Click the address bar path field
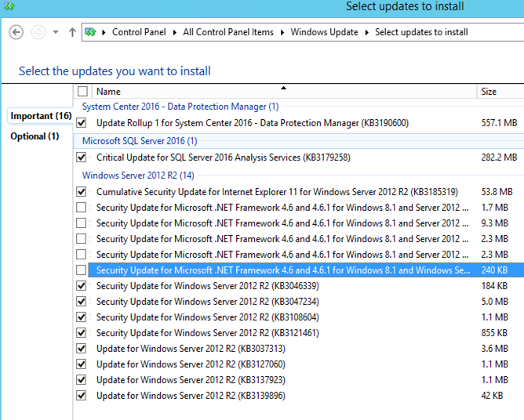The image size is (524, 420). 303,32
